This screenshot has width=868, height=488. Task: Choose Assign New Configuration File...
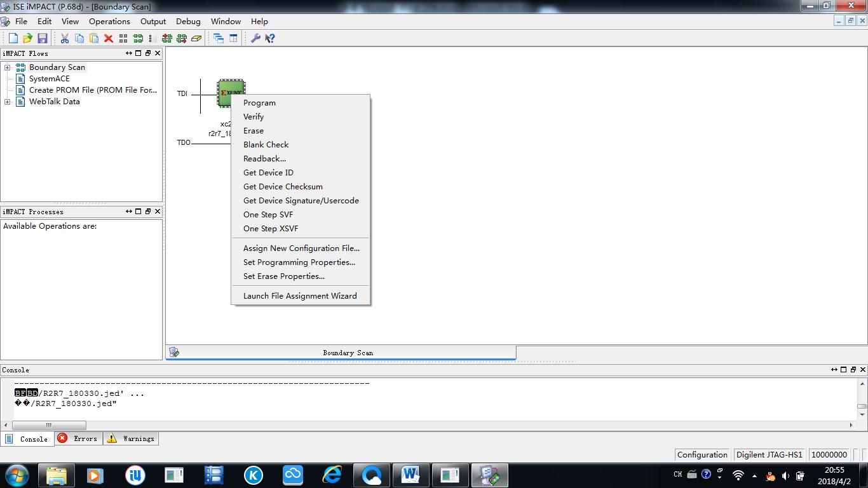(x=301, y=248)
